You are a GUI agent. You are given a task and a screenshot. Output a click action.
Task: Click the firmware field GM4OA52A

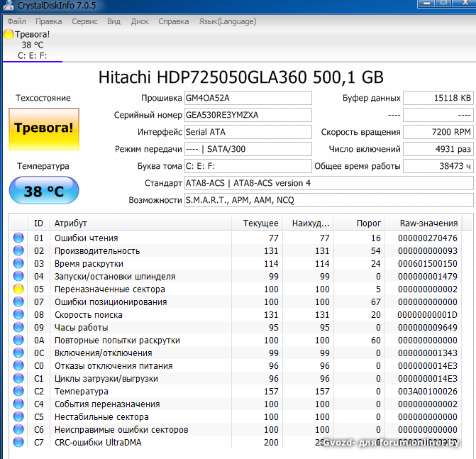point(247,98)
